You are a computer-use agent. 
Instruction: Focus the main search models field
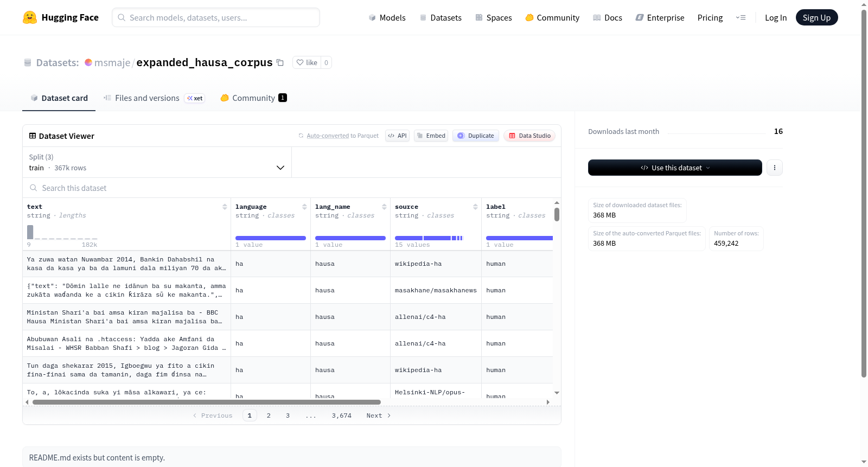point(216,17)
